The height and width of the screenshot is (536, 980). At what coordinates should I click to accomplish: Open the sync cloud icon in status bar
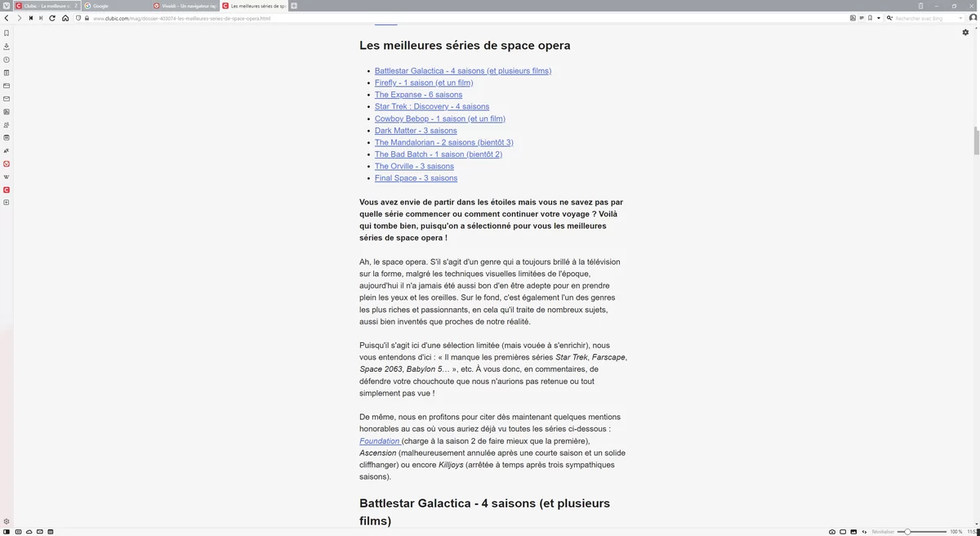29,532
